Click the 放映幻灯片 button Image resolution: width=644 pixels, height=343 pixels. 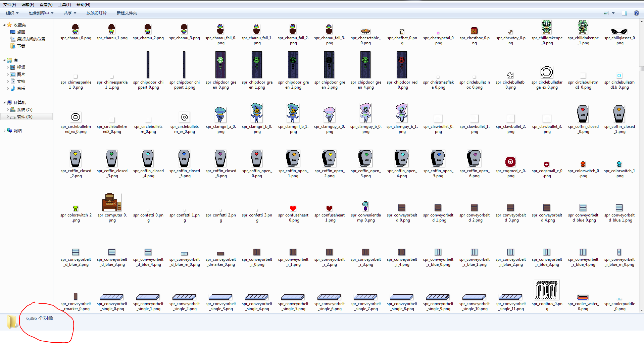click(x=97, y=13)
